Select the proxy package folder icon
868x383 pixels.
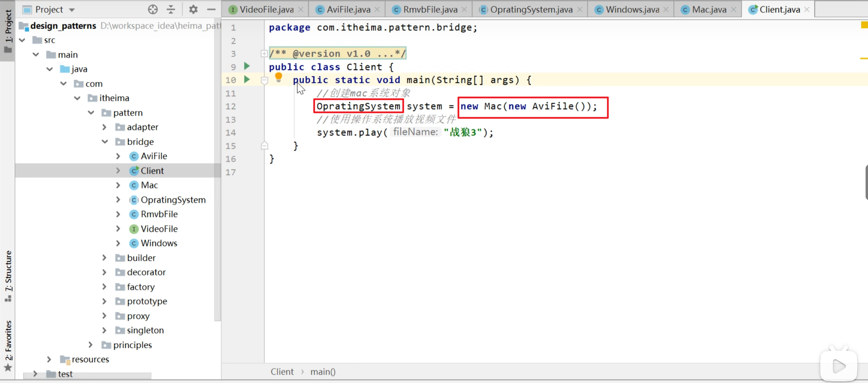120,316
